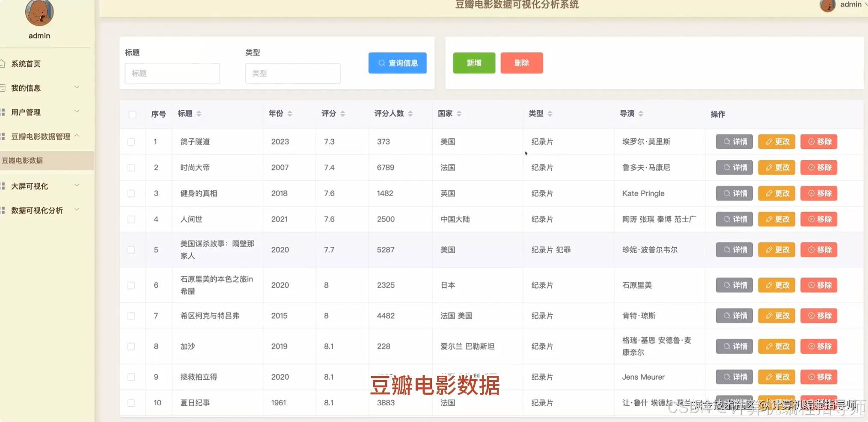Image resolution: width=868 pixels, height=422 pixels.
Task: Click the green 新增 button
Action: click(x=474, y=63)
